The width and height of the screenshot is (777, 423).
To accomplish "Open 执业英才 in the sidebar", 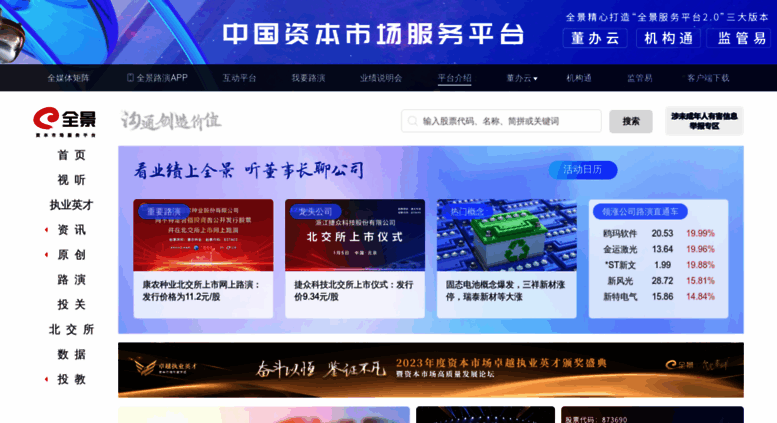I will pyautogui.click(x=71, y=205).
